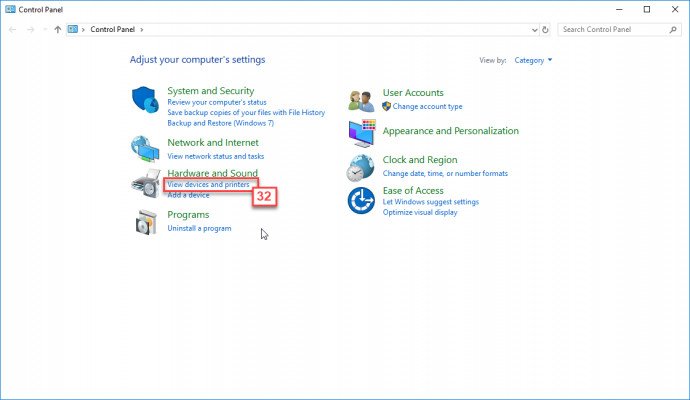Open the User Accounts people icon
Image resolution: width=690 pixels, height=400 pixels.
click(361, 101)
